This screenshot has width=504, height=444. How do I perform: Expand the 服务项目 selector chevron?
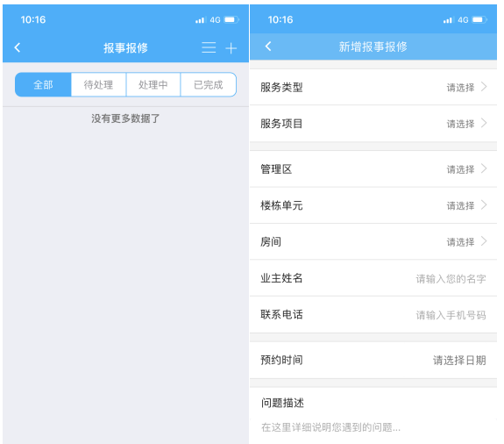point(484,123)
